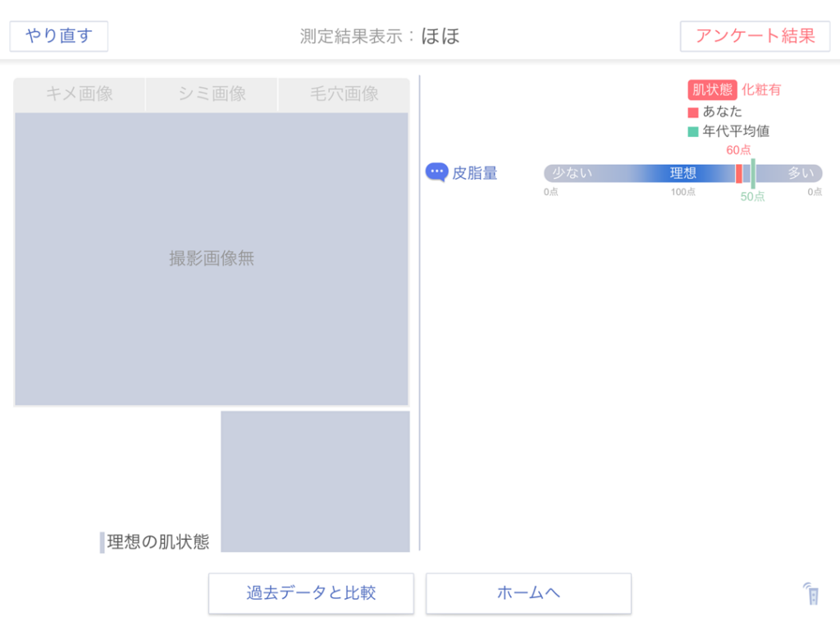Click the 少ない end of sebum bar
The width and height of the screenshot is (840, 630).
pyautogui.click(x=571, y=173)
